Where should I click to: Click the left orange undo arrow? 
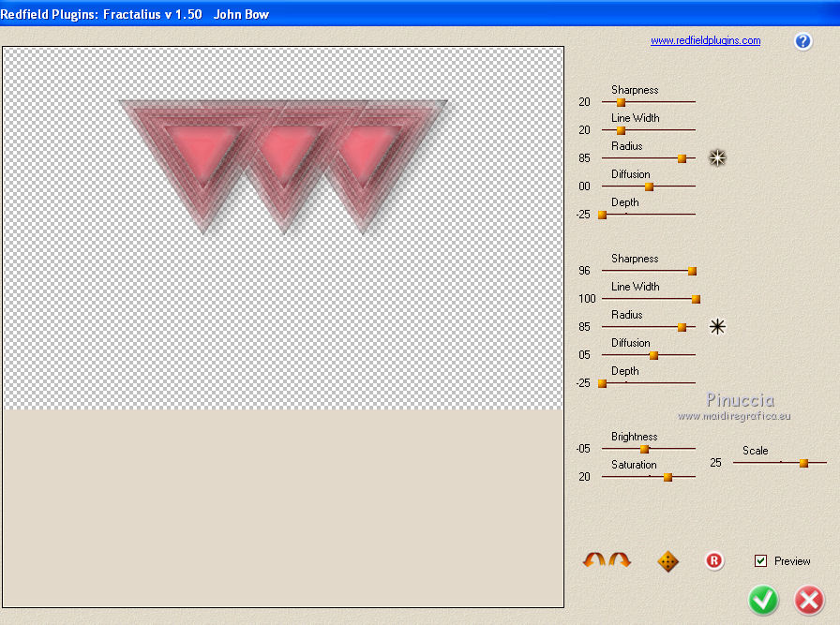click(594, 559)
